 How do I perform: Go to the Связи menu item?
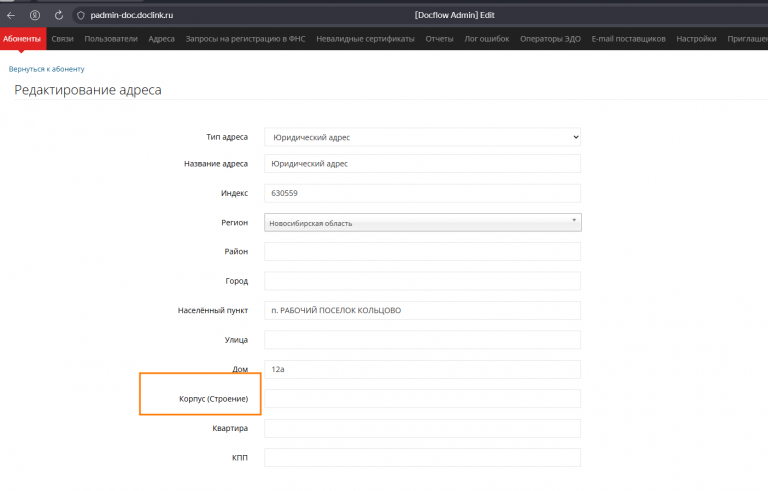[x=62, y=39]
